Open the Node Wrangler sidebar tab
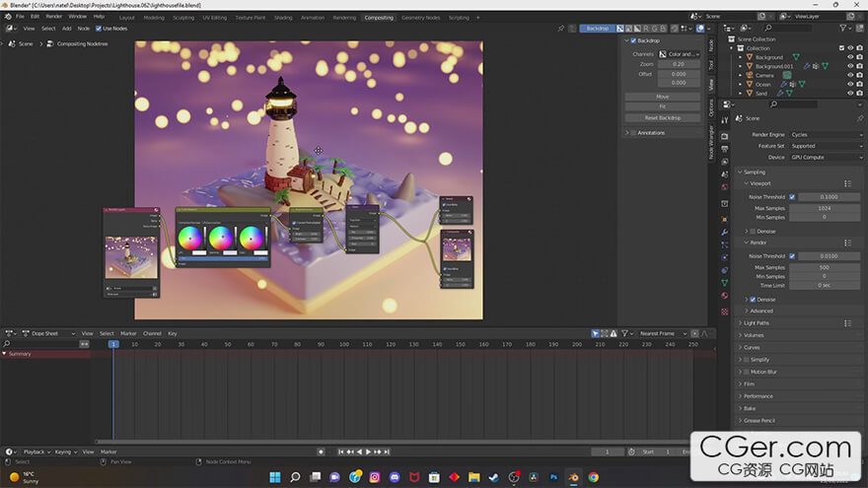 [x=712, y=142]
